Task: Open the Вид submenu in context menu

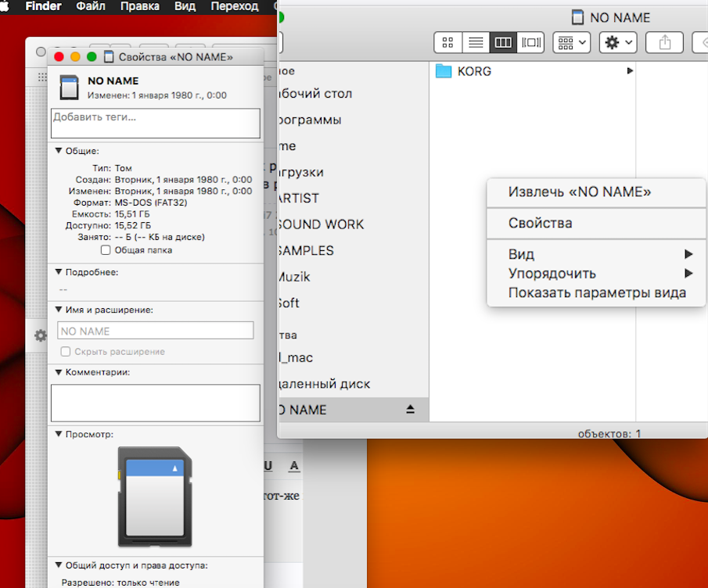Action: pos(596,254)
